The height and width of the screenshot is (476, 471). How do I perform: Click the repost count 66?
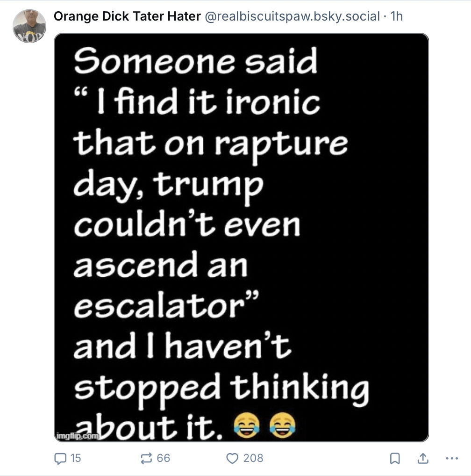163,458
